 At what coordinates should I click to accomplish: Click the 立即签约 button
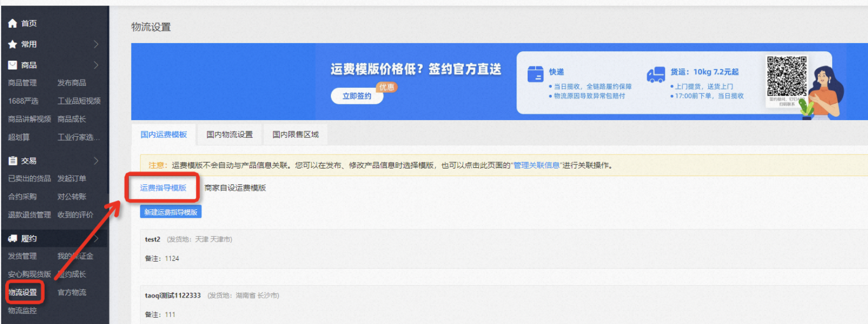357,96
